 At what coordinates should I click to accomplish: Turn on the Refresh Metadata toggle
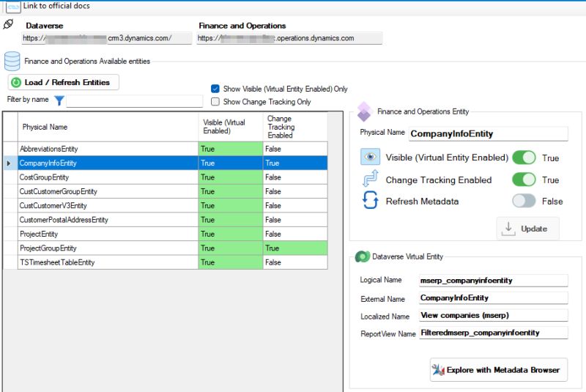tap(524, 201)
